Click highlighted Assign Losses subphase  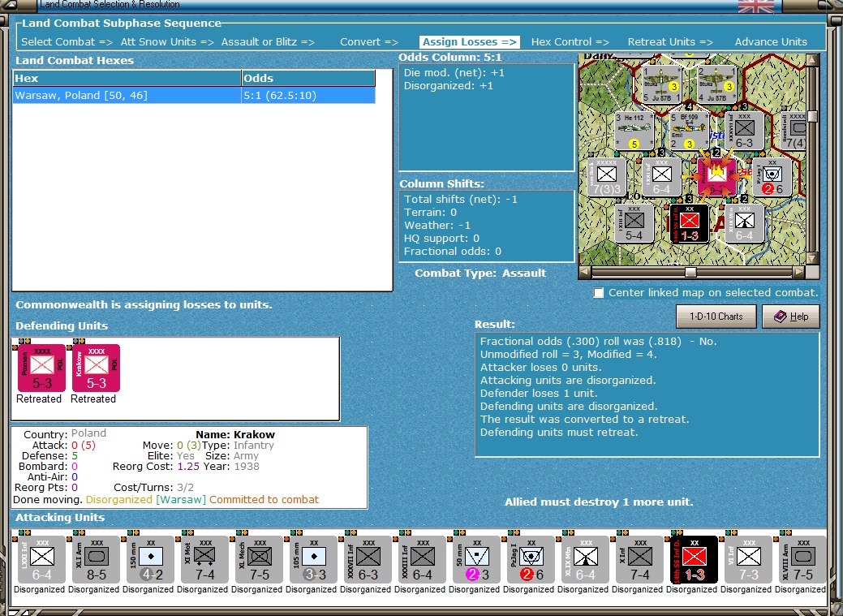pos(469,42)
